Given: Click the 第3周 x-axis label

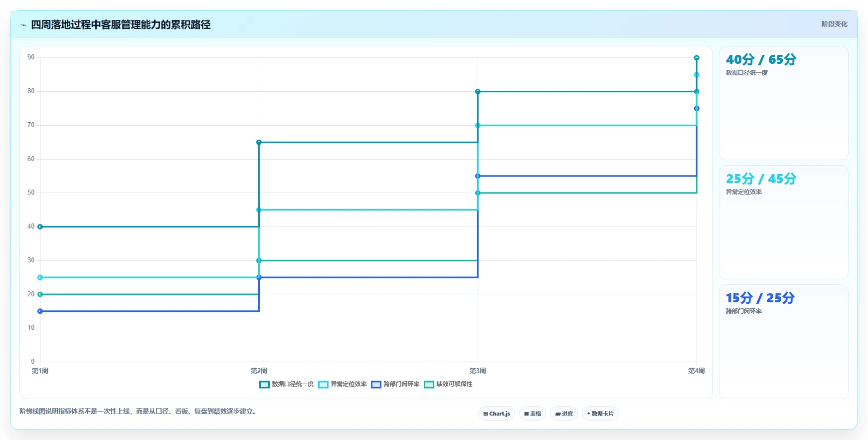Looking at the screenshot, I should (x=478, y=371).
